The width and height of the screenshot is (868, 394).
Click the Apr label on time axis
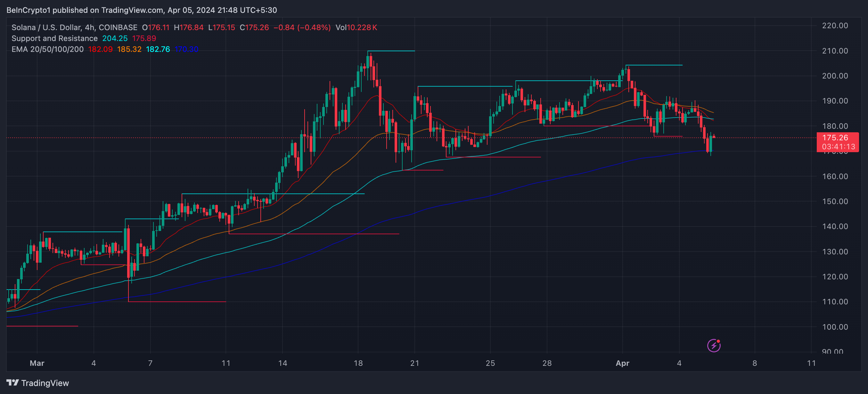(622, 363)
